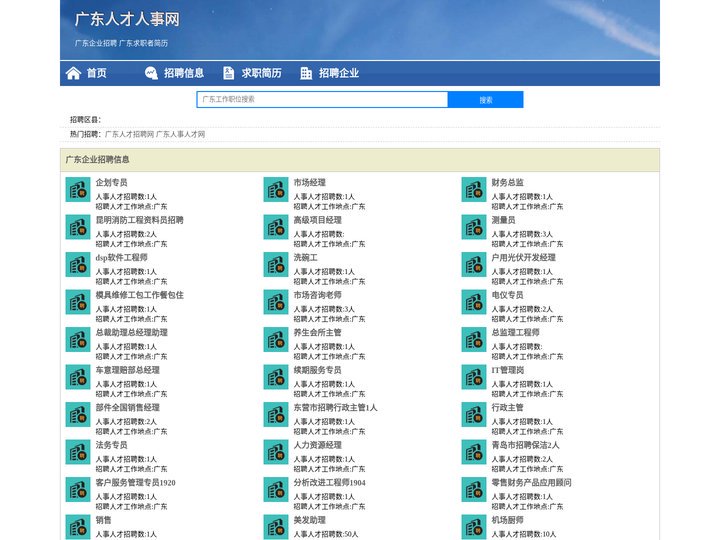720x540 pixels.
Task: Open the 销售 job listing
Action: point(104,520)
